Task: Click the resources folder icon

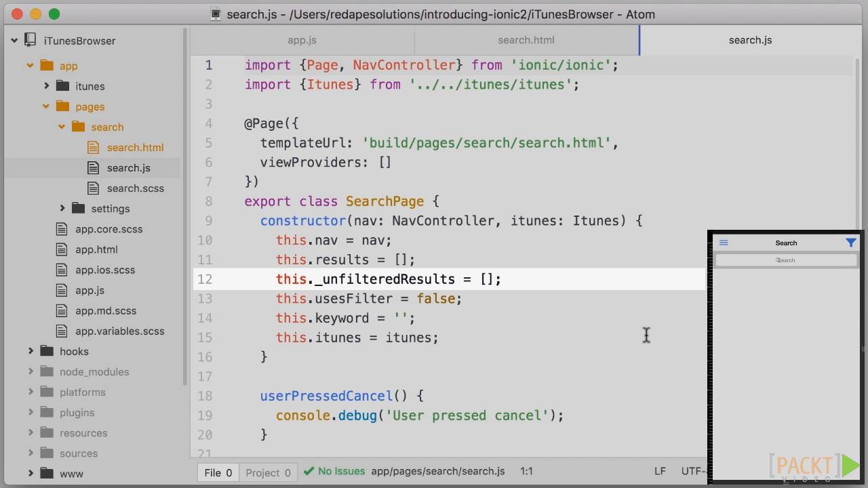Action: 47,432
